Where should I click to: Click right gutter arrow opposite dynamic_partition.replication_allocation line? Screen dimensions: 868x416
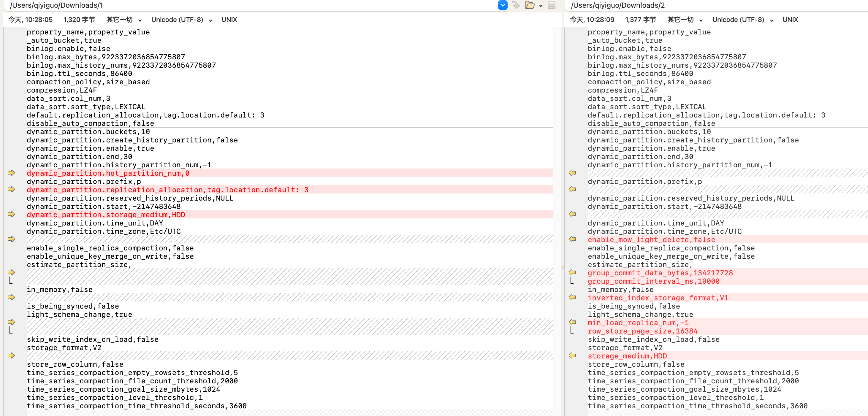(573, 189)
